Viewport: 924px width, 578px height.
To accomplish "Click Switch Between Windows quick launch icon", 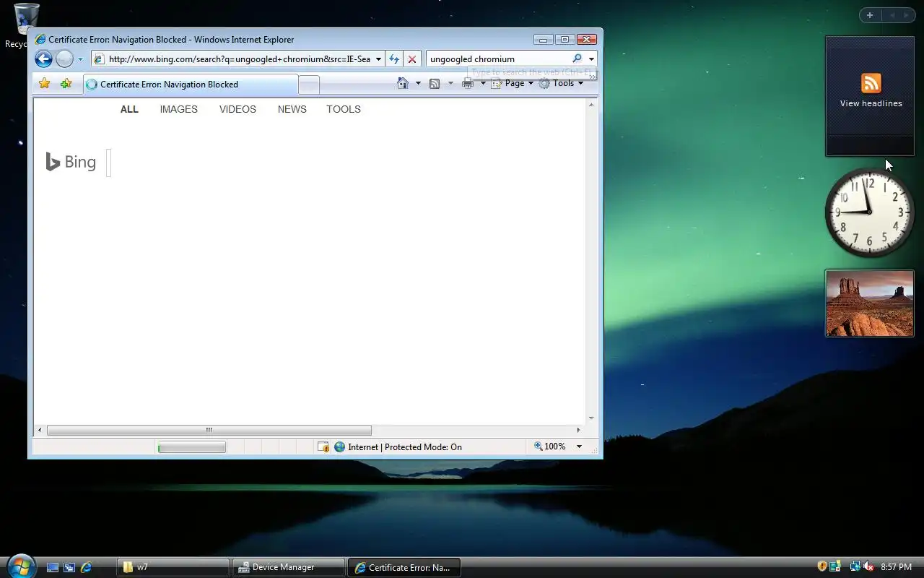I will tap(69, 568).
